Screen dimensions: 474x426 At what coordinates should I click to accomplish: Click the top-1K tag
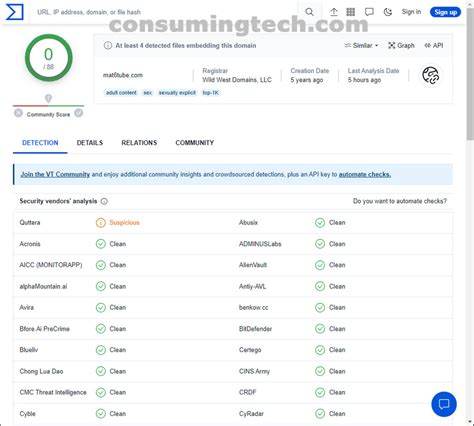point(211,93)
